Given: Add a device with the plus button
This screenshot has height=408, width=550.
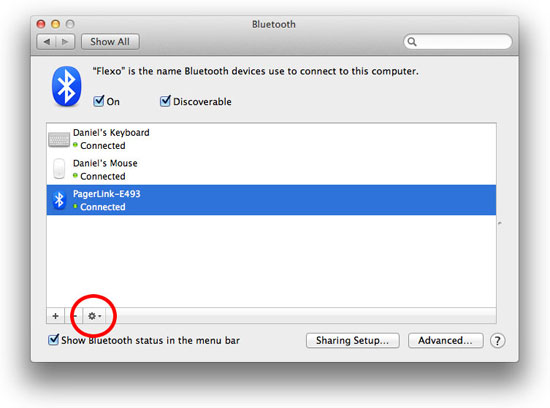Looking at the screenshot, I should [55, 316].
